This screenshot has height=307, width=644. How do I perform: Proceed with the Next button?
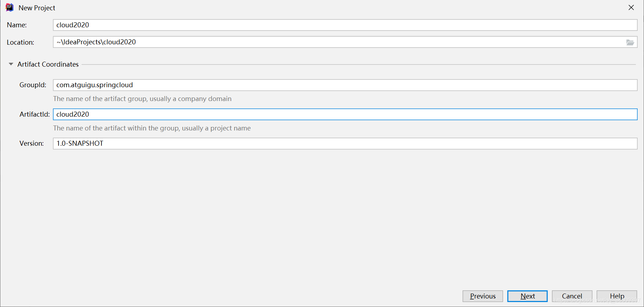point(527,296)
